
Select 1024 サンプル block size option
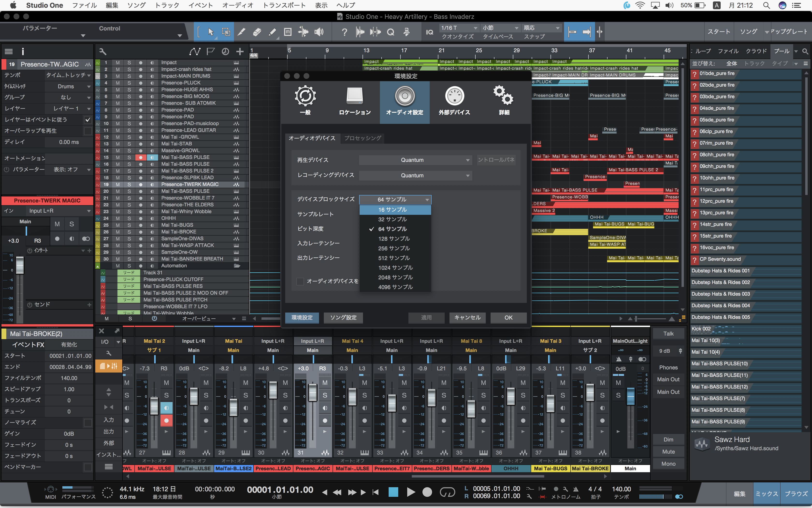click(x=395, y=268)
